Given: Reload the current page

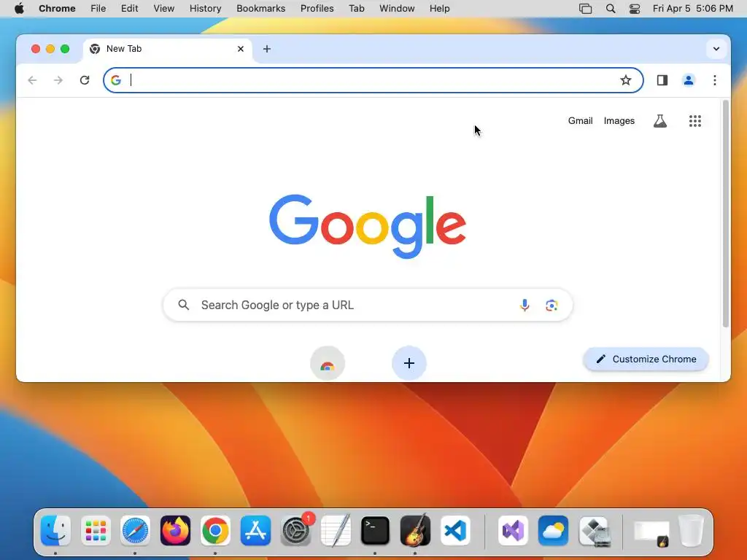Looking at the screenshot, I should click(85, 80).
